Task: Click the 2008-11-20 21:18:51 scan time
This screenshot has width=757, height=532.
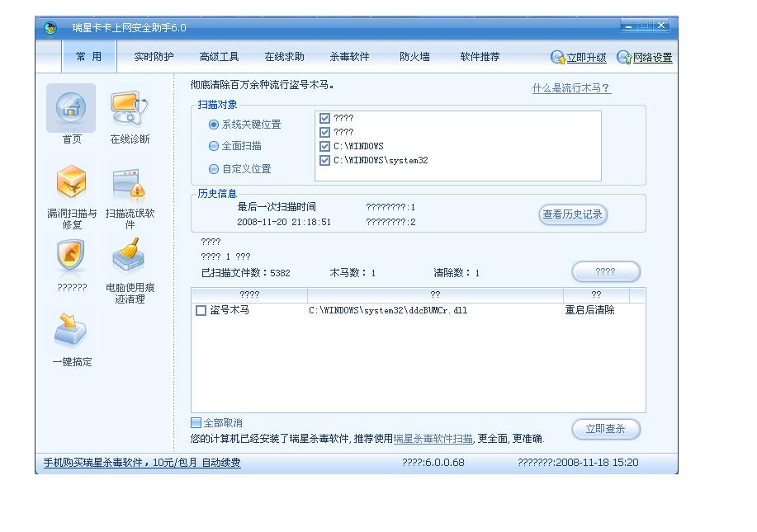Action: [x=284, y=223]
